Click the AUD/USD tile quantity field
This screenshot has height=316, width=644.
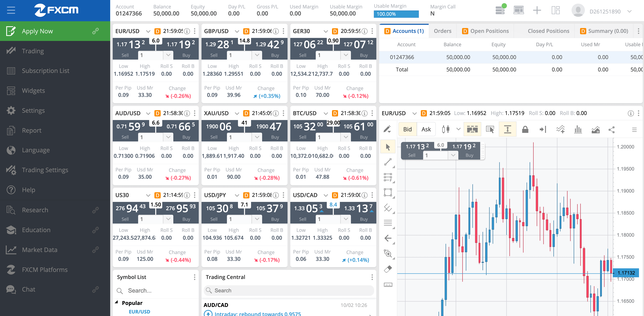[151, 137]
